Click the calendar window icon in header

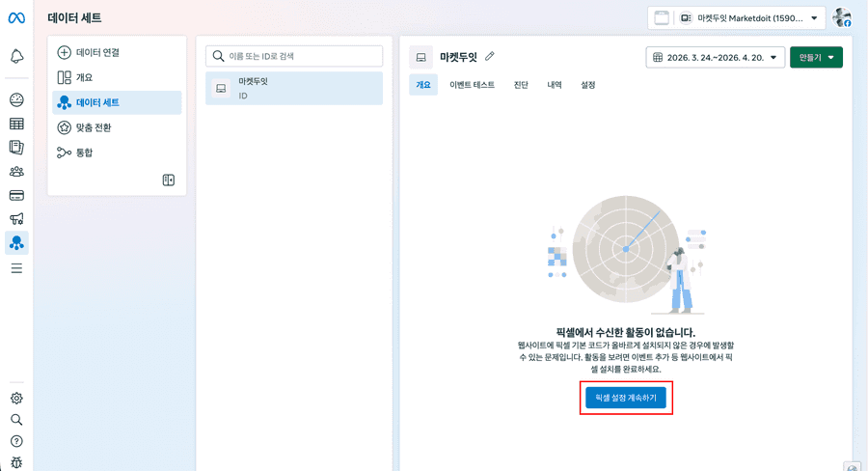pyautogui.click(x=662, y=18)
